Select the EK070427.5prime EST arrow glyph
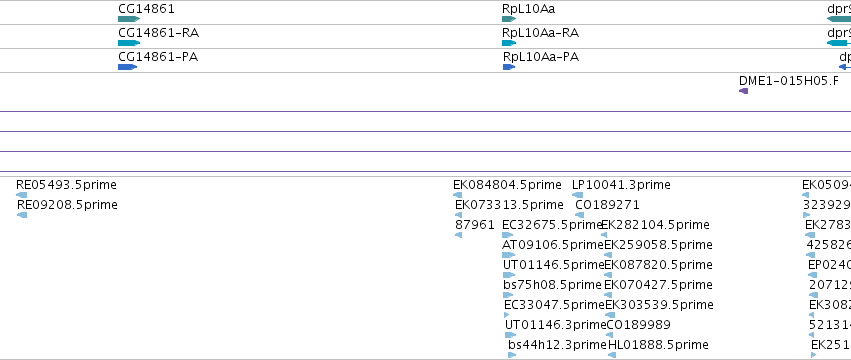This screenshot has height=360, width=851. (608, 295)
